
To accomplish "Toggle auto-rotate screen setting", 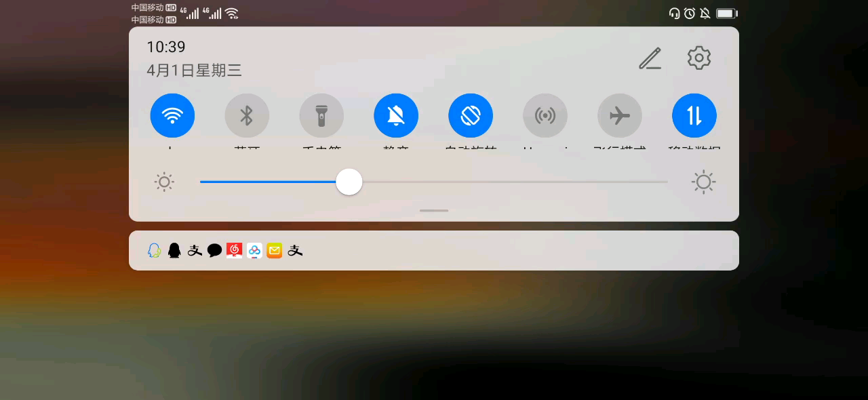I will pyautogui.click(x=471, y=115).
